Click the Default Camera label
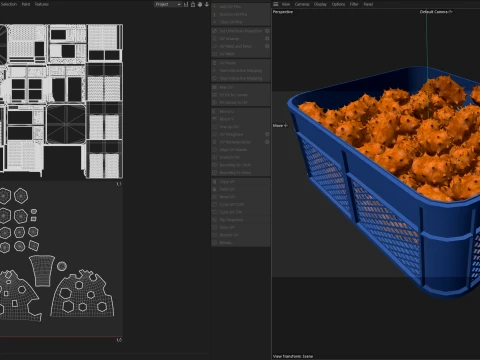480x360 pixels. click(x=436, y=12)
